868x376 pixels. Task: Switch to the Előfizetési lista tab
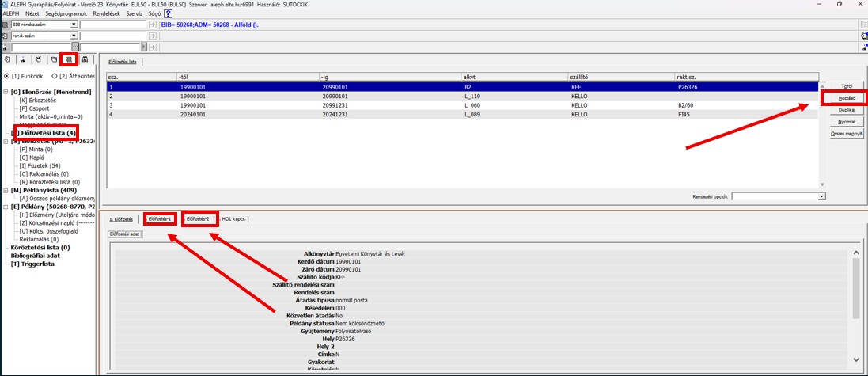124,62
